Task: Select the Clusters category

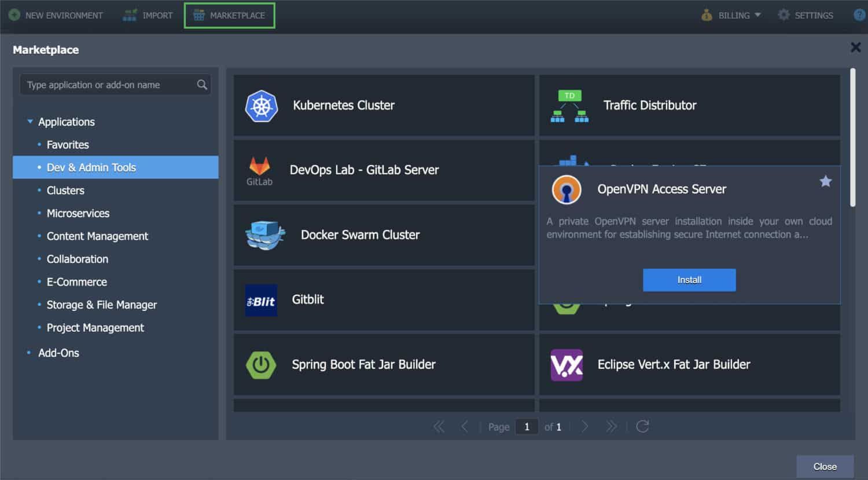Action: [65, 190]
